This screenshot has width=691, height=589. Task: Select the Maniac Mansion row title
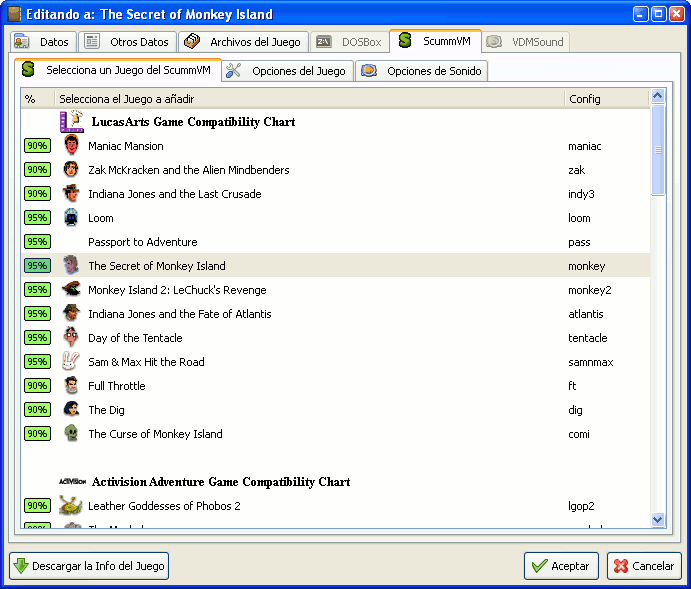coord(126,146)
